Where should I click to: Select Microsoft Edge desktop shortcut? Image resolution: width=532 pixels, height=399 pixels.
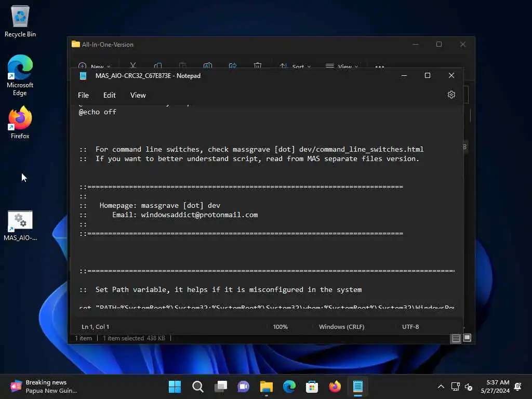click(20, 75)
